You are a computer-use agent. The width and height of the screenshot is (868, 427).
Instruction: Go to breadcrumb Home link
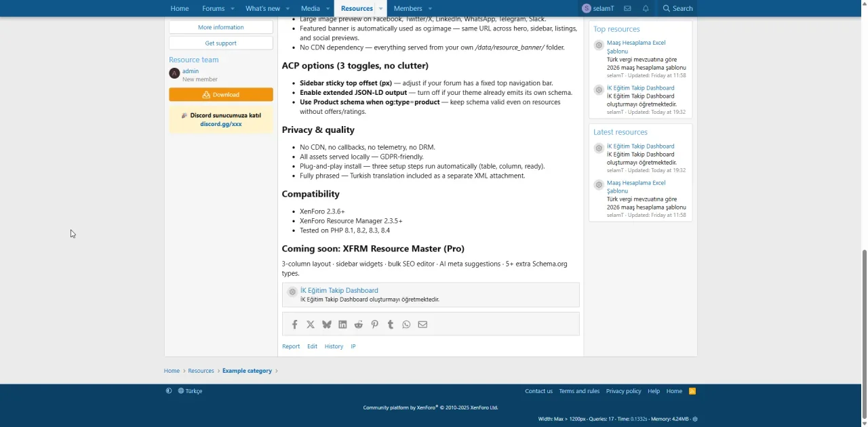tap(172, 371)
